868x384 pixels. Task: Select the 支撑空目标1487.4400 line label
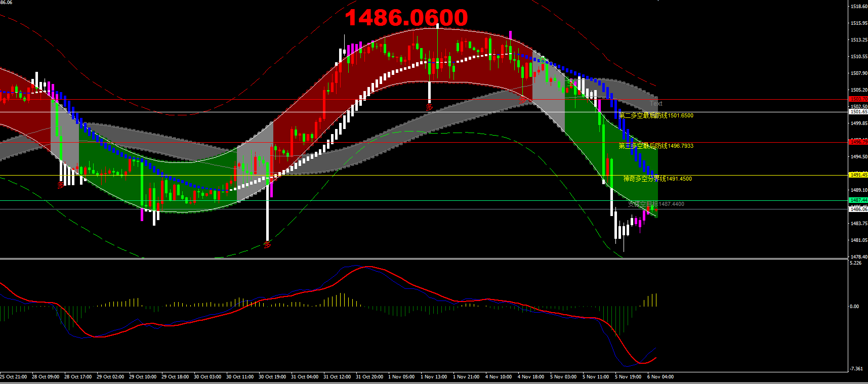click(x=656, y=204)
